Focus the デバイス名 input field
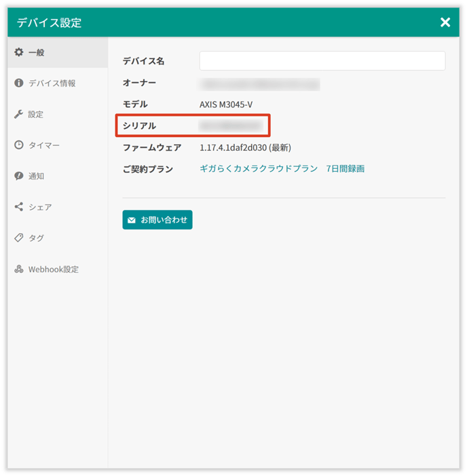Screen dimensions: 467x476 (x=322, y=61)
